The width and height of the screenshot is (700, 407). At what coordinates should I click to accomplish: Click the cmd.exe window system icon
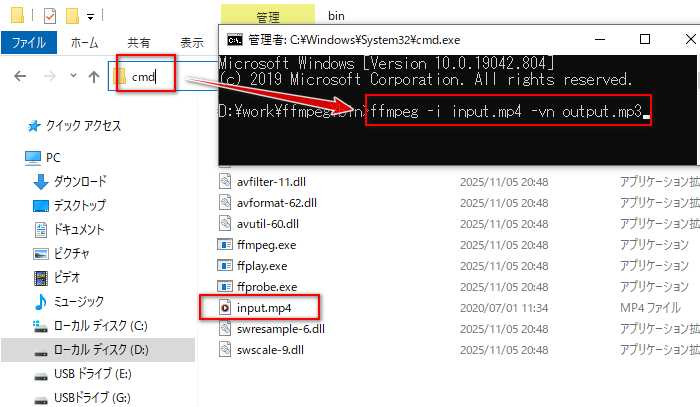click(x=234, y=40)
